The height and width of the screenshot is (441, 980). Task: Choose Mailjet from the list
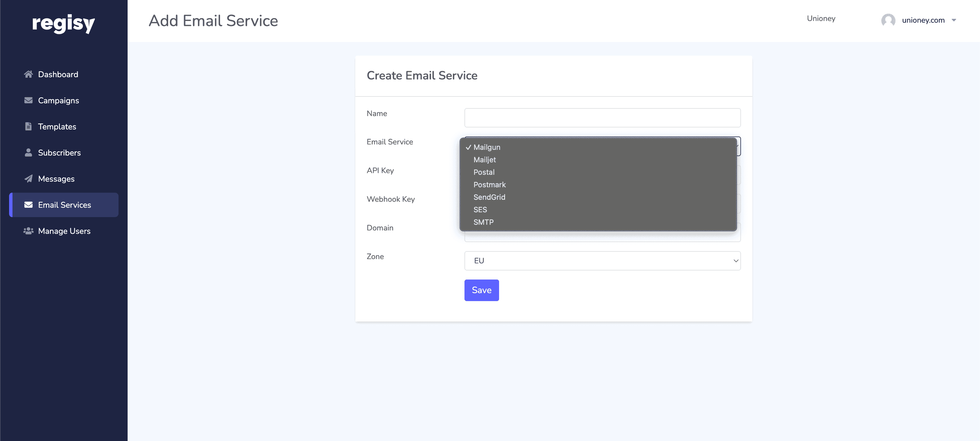click(484, 159)
